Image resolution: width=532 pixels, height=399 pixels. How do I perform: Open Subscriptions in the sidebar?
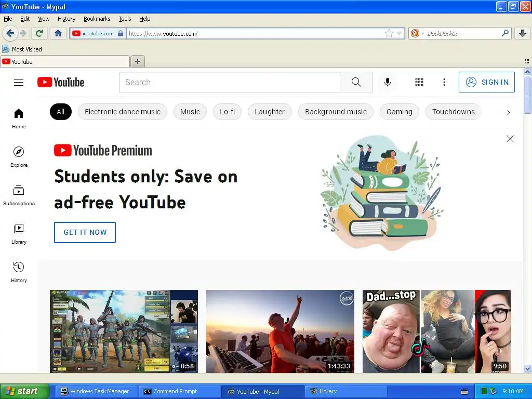pyautogui.click(x=19, y=196)
